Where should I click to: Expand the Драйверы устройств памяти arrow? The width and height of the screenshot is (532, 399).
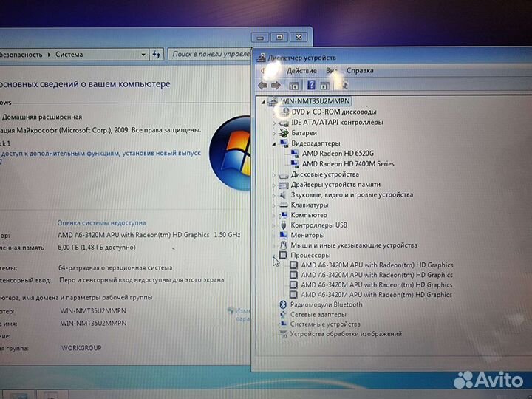(274, 185)
